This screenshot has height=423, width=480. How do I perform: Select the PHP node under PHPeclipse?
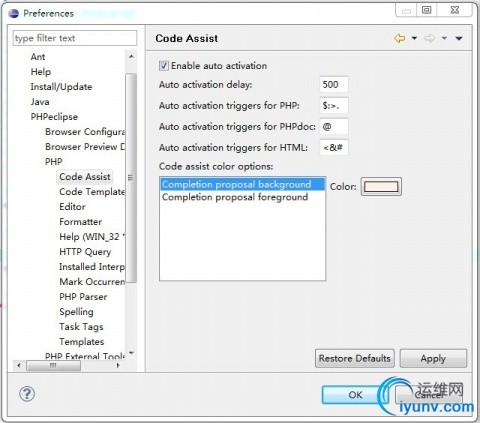point(53,162)
